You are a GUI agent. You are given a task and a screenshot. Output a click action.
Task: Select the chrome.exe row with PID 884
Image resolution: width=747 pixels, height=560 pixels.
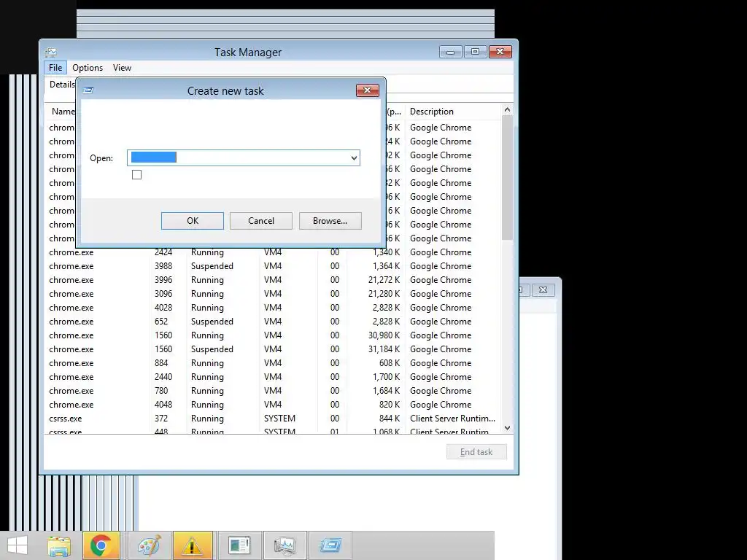272,363
